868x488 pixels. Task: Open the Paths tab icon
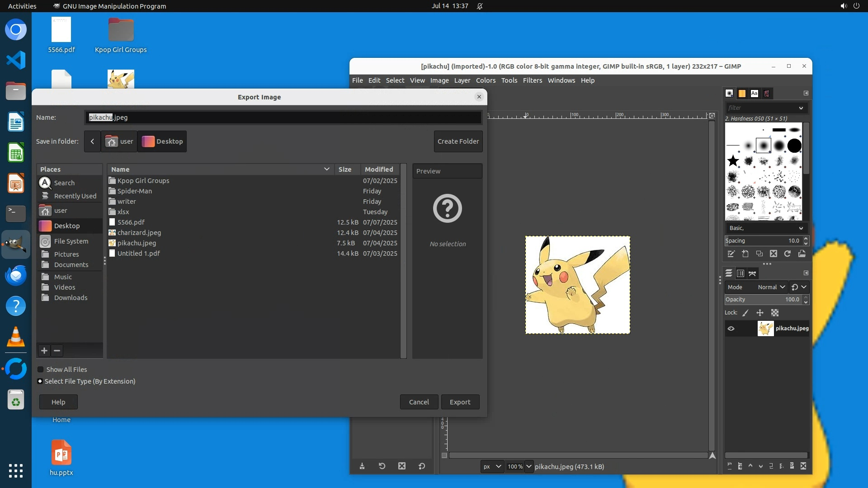[x=752, y=273]
